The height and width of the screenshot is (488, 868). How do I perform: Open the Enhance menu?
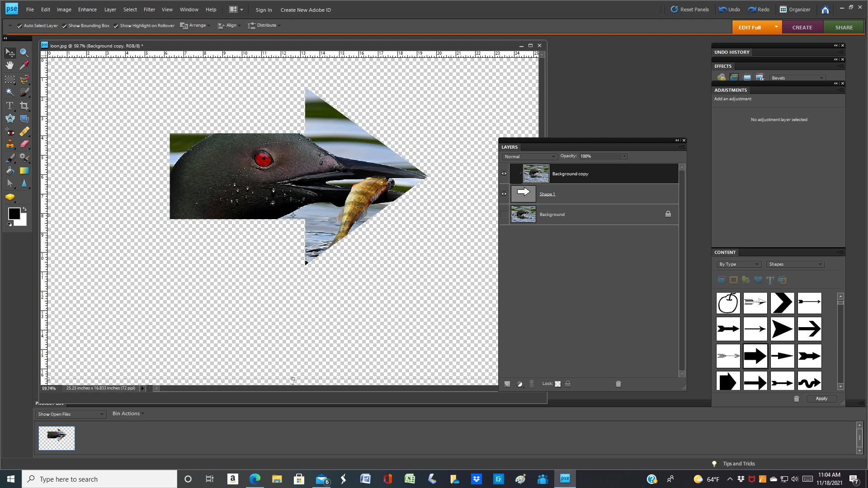(87, 9)
